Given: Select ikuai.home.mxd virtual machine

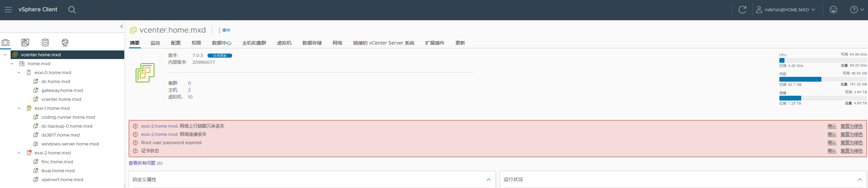Looking at the screenshot, I should click(58, 171).
